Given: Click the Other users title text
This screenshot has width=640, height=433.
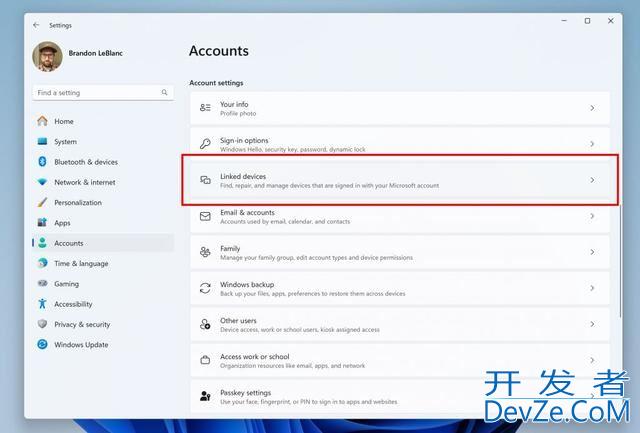Looking at the screenshot, I should coord(238,320).
